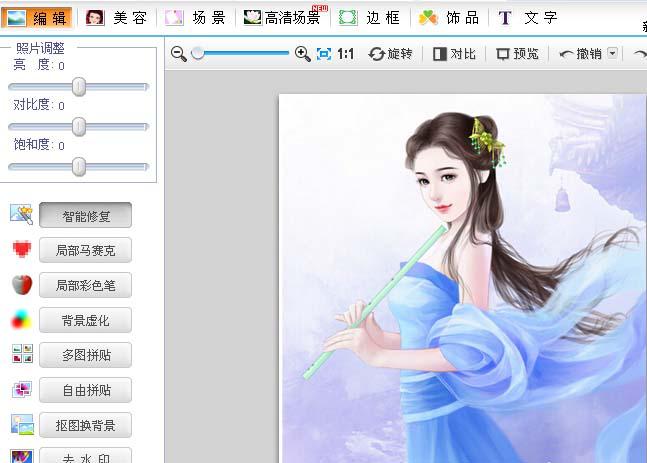Open the 边框 frame tab
Screen dimensions: 647x463
coord(369,18)
